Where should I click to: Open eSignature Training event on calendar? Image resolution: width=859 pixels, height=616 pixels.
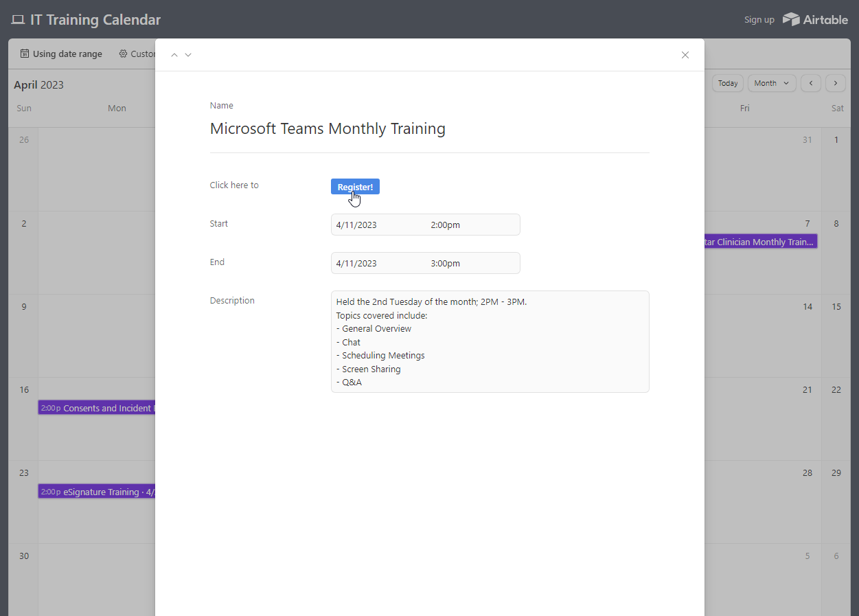tap(97, 492)
